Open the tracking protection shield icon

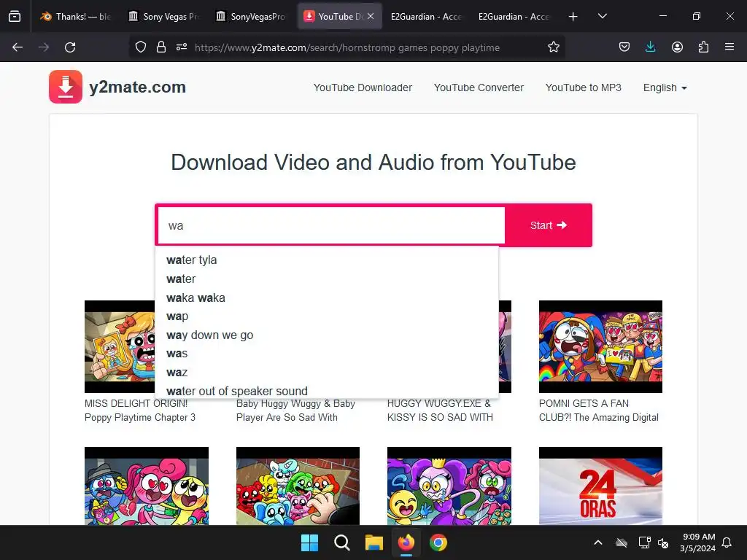tap(141, 47)
